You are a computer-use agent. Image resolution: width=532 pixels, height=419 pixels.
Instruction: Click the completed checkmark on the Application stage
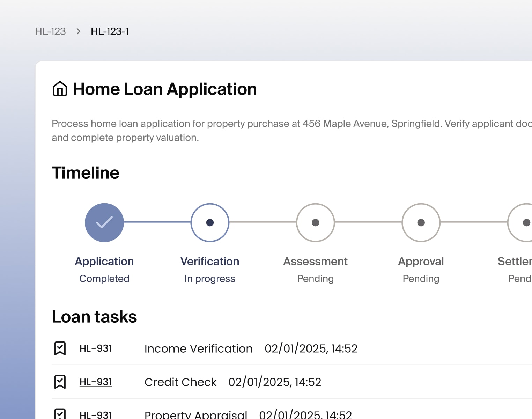coord(104,222)
